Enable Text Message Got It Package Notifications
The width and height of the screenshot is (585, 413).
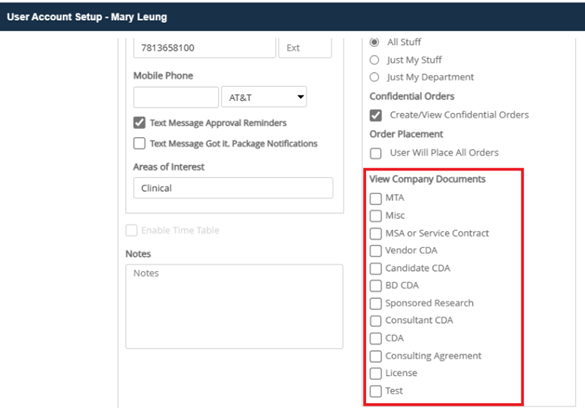point(139,143)
